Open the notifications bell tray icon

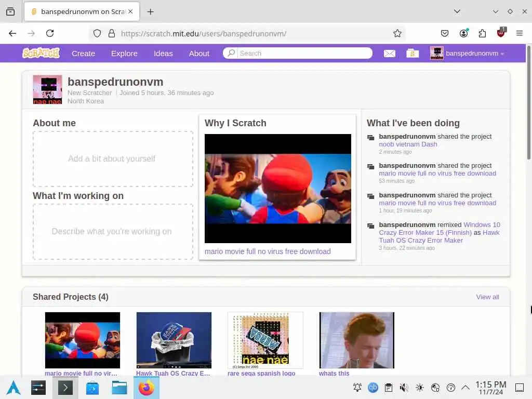357,388
